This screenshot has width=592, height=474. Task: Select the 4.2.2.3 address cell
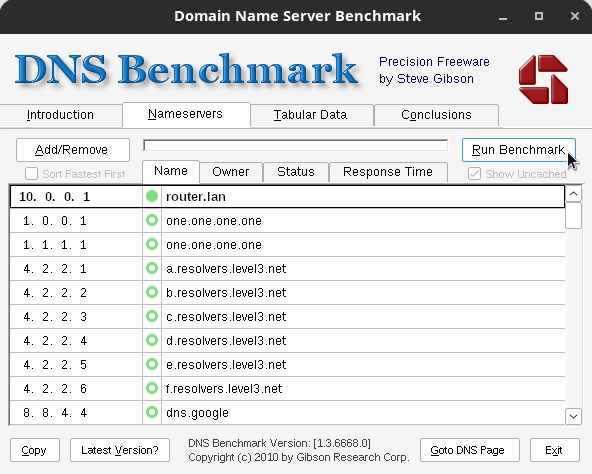tap(76, 316)
